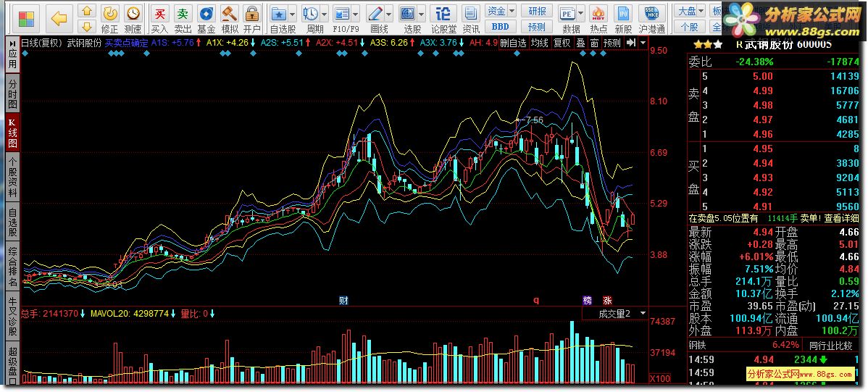Collapse the sidebar with top-left arrow toggle
This screenshot has width=868, height=392.
(x=12, y=43)
